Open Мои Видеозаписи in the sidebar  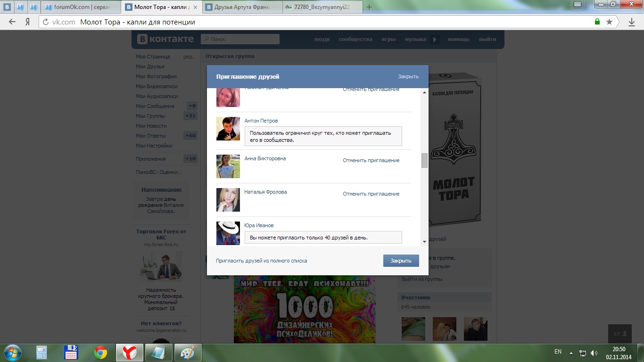[157, 86]
